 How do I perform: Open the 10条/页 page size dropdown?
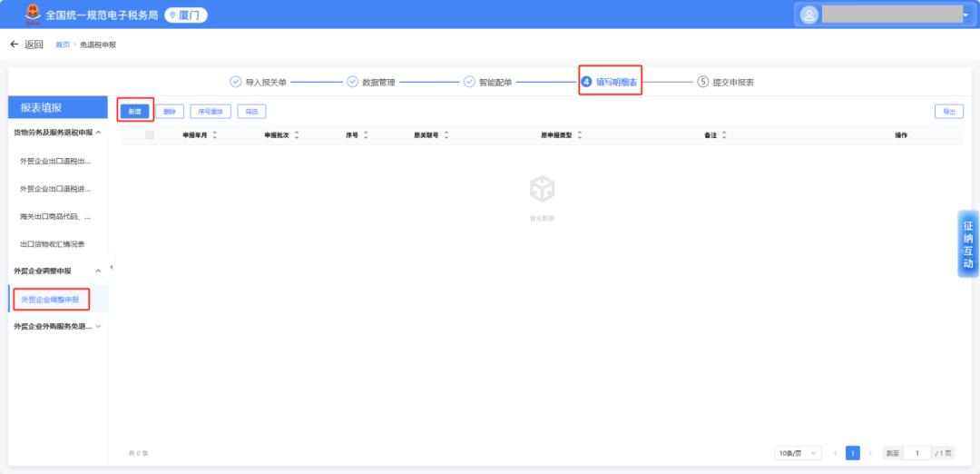tap(798, 453)
